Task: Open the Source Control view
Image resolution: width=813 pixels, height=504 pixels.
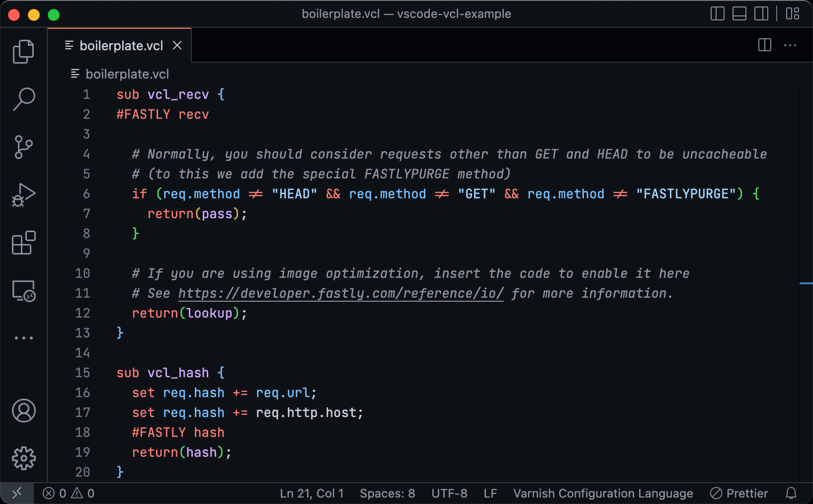Action: (23, 147)
